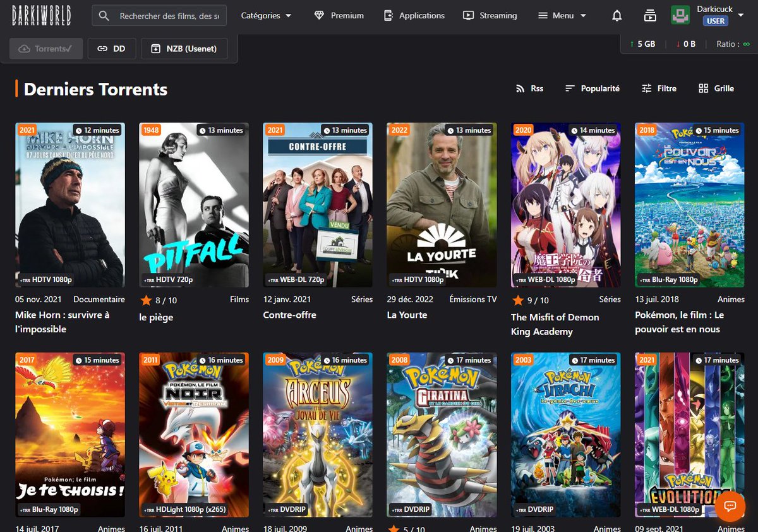Open the Pitfall poster
758x532 pixels.
tap(194, 205)
